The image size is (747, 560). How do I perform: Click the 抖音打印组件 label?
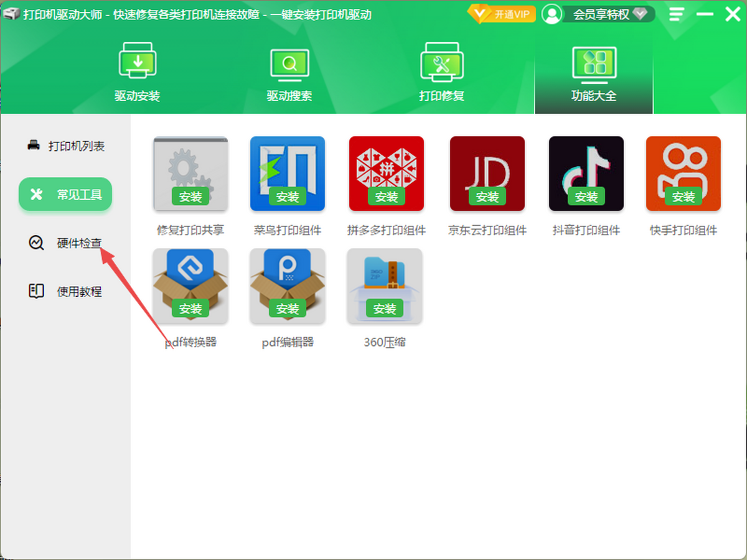pyautogui.click(x=586, y=230)
